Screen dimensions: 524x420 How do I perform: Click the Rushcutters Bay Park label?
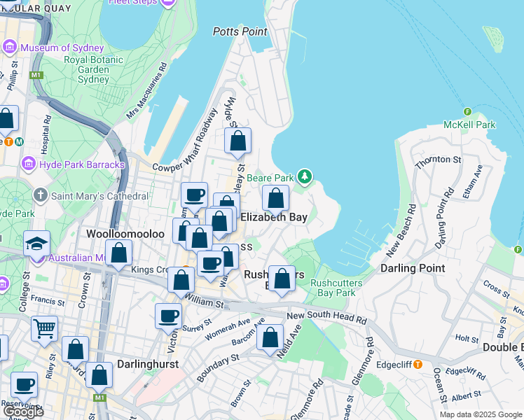(336, 288)
